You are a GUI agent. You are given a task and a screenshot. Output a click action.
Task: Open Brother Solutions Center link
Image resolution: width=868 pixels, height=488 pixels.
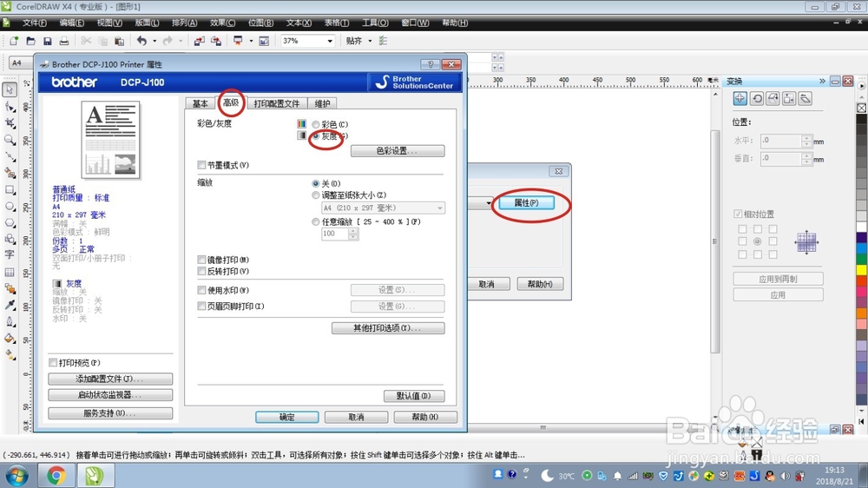coord(415,82)
